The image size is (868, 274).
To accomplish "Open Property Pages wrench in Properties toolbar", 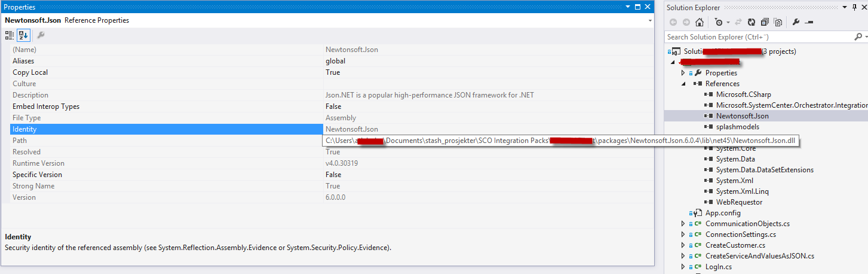I will click(x=41, y=35).
